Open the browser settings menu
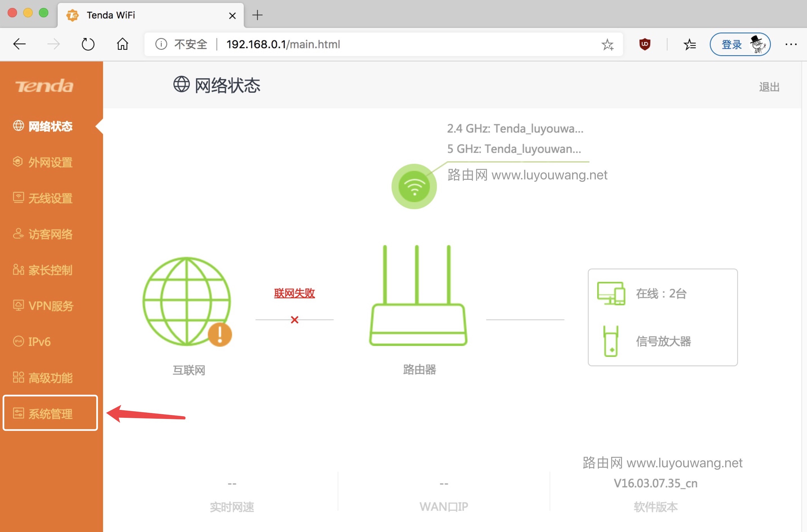Viewport: 807px width, 532px height. click(x=791, y=44)
